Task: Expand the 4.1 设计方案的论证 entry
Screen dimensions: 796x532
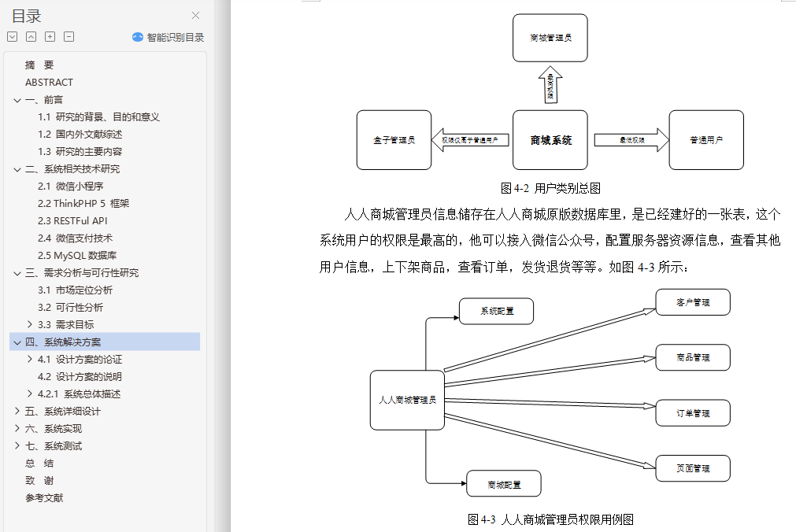Action: click(x=29, y=359)
